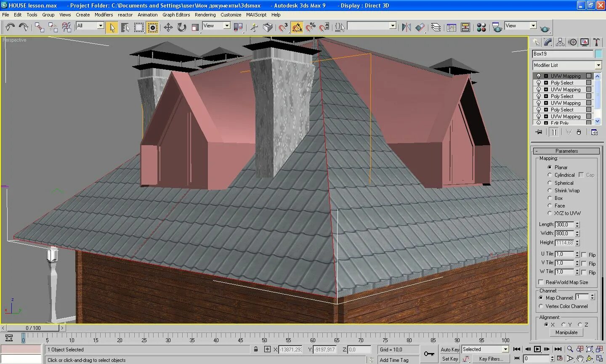Select the Select and Move tool
Image resolution: width=606 pixels, height=364 pixels.
[168, 27]
